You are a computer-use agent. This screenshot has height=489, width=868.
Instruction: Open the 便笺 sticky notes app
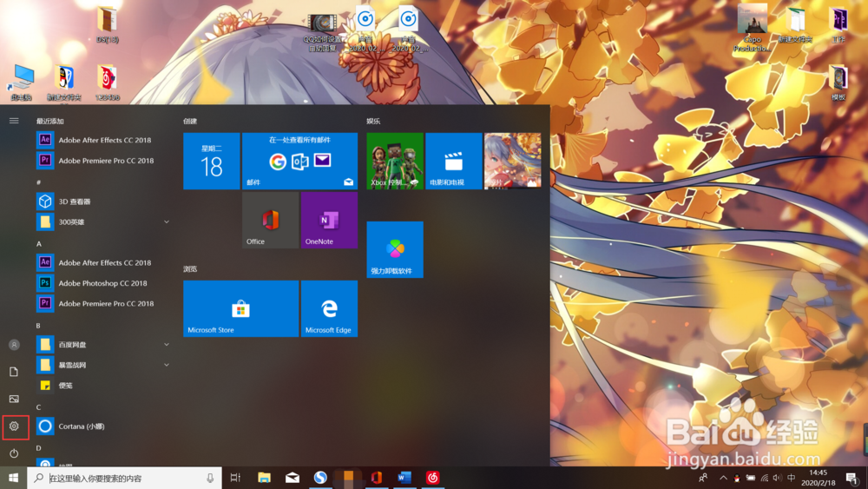pos(103,386)
